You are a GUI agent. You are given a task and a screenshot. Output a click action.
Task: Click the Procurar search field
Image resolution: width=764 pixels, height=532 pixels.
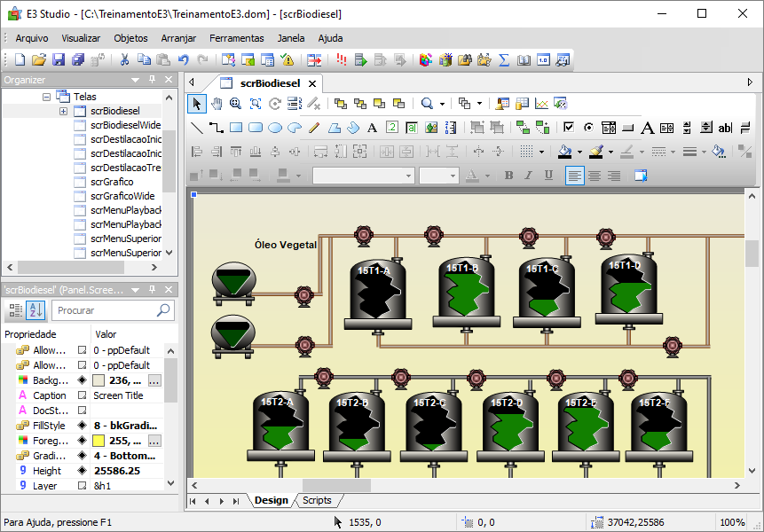(x=105, y=310)
